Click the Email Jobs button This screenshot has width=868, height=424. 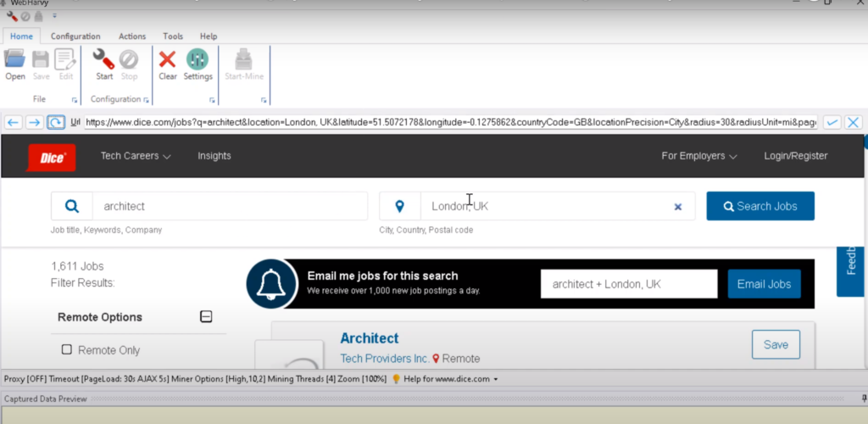[x=763, y=284]
